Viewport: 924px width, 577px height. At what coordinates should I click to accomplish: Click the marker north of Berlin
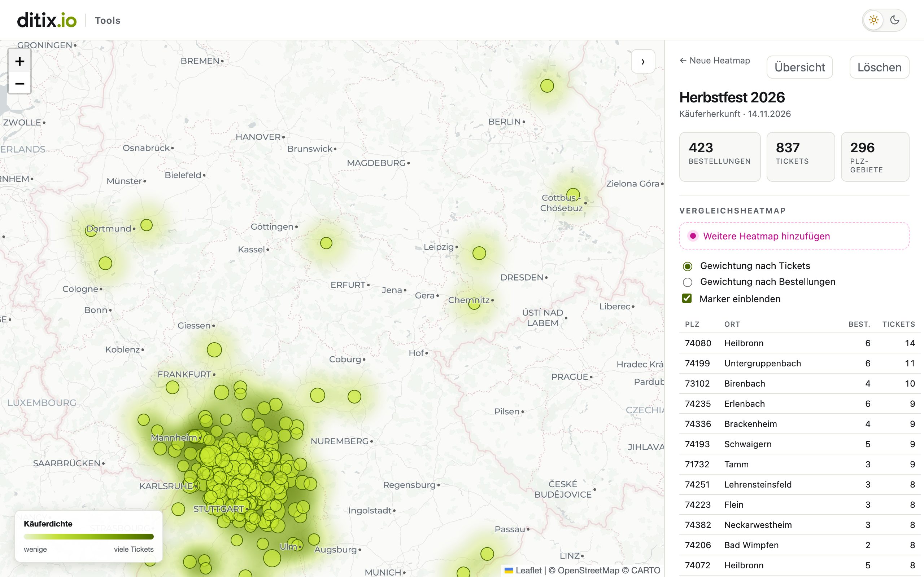coord(547,86)
